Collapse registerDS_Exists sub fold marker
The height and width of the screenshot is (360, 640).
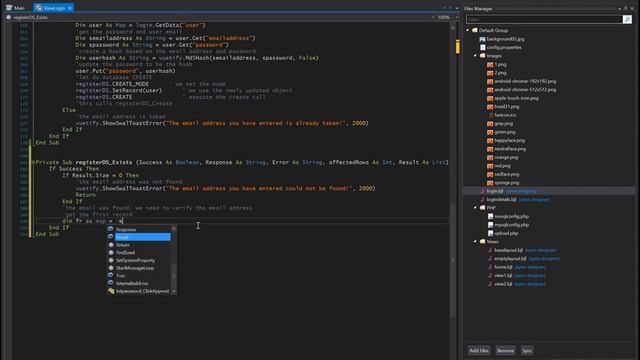[33, 162]
